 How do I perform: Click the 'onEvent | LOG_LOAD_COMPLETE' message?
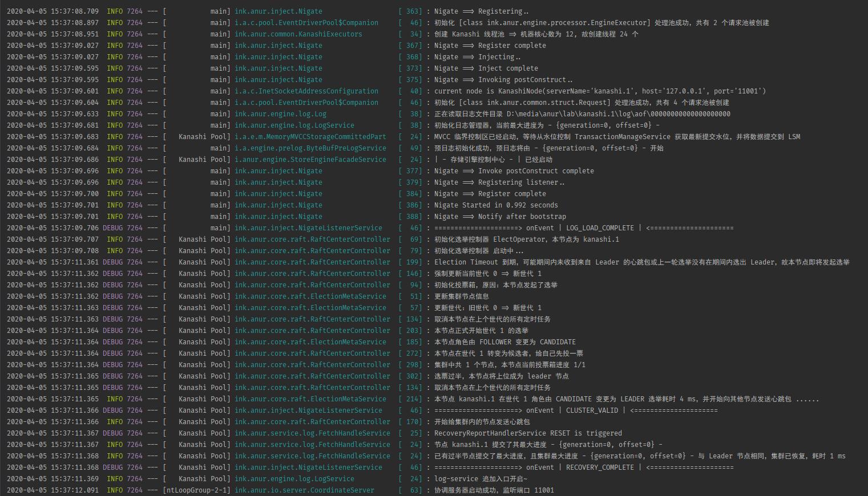(584, 228)
